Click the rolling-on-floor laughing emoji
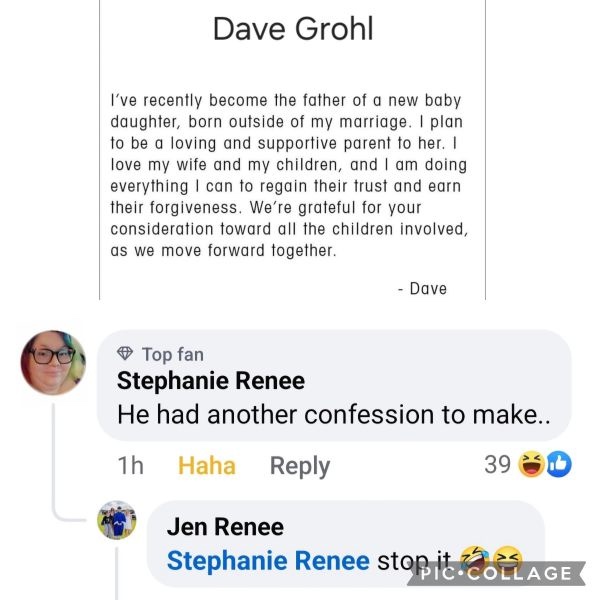Screen dimensions: 600x600 [x=474, y=559]
